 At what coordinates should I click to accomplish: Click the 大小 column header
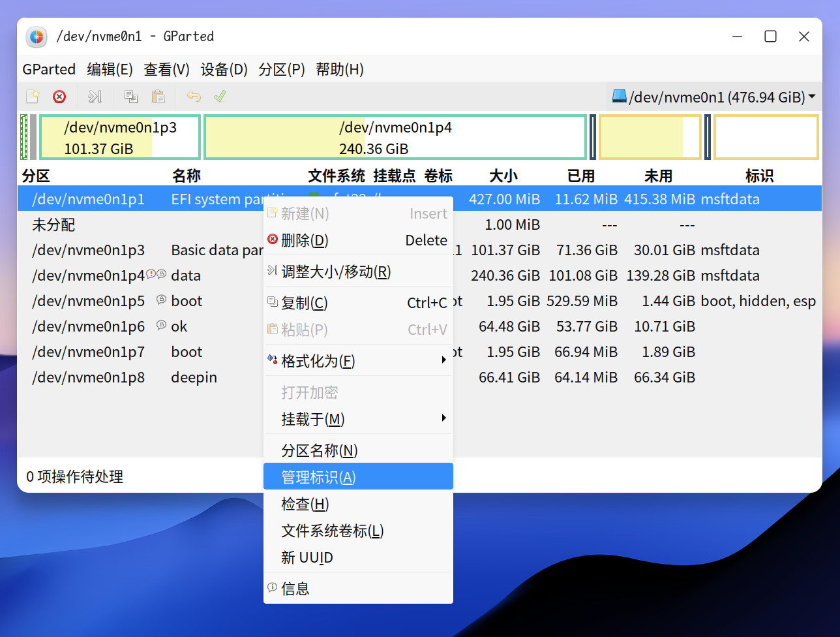coord(503,176)
